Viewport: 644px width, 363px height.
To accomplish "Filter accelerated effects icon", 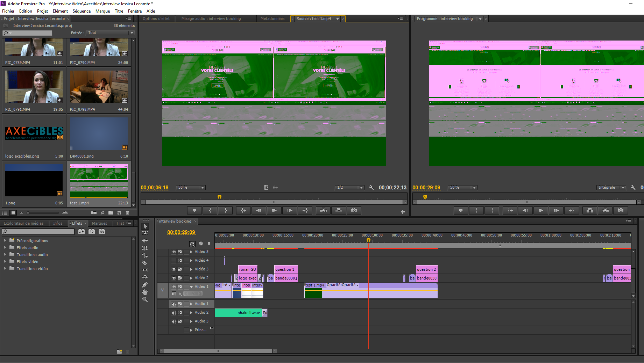I will (82, 231).
